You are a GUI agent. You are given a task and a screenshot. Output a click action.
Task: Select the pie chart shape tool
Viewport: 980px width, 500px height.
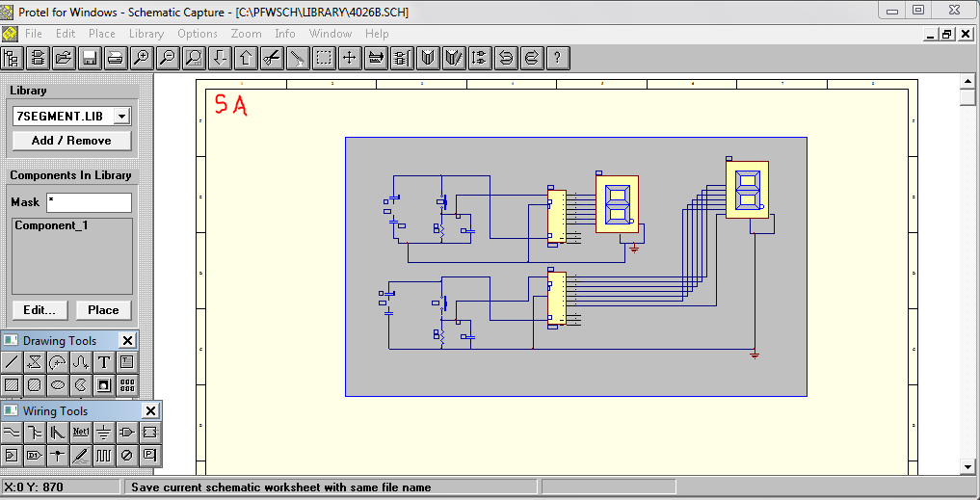81,385
